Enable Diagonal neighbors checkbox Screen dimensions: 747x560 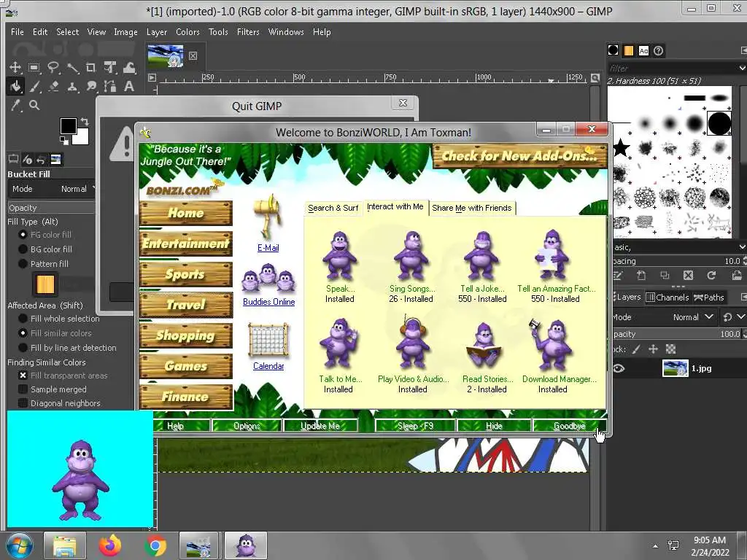23,402
